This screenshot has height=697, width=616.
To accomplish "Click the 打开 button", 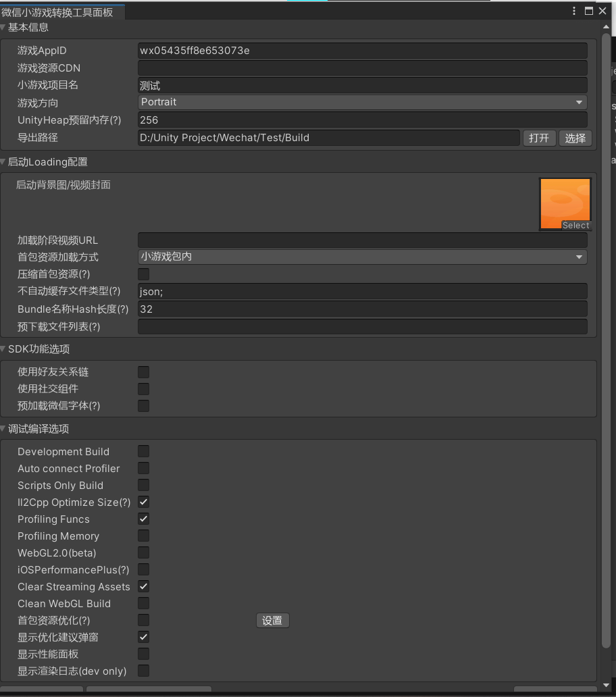I will tap(539, 138).
